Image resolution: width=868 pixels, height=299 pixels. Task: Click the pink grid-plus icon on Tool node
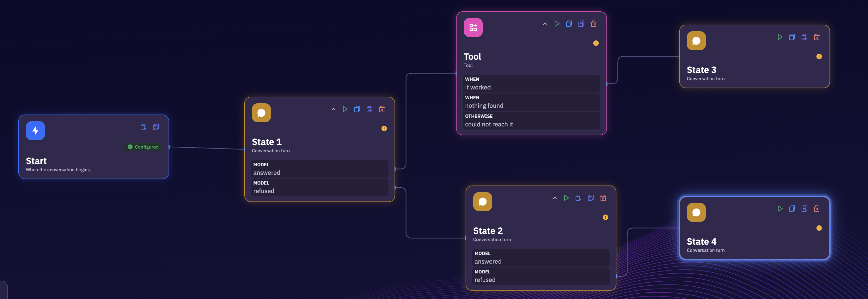click(x=473, y=27)
